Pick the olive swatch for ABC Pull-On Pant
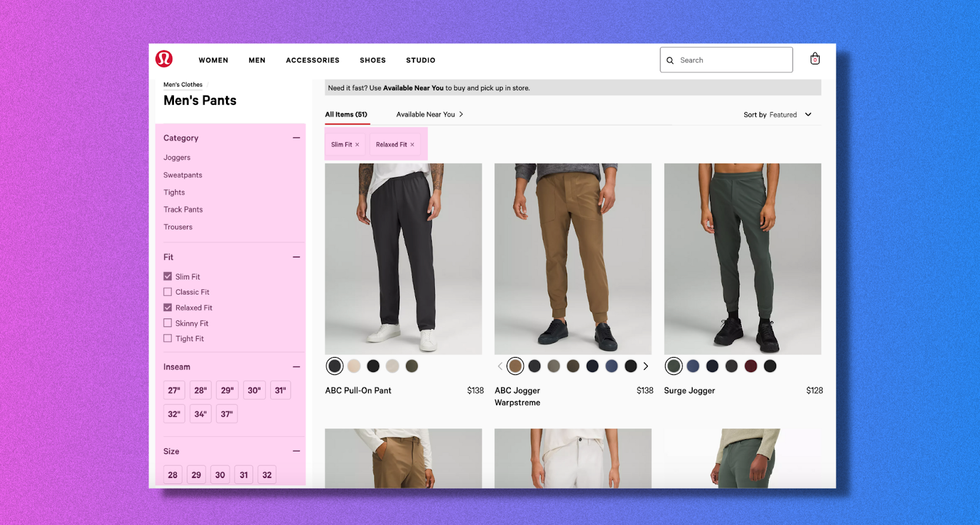The width and height of the screenshot is (980, 525). pos(412,366)
